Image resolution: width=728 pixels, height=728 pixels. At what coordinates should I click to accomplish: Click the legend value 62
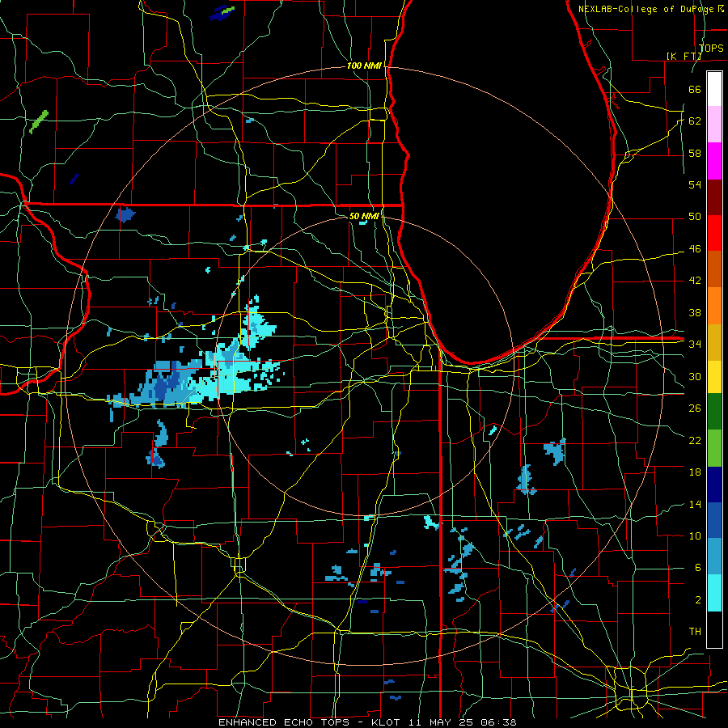[695, 121]
